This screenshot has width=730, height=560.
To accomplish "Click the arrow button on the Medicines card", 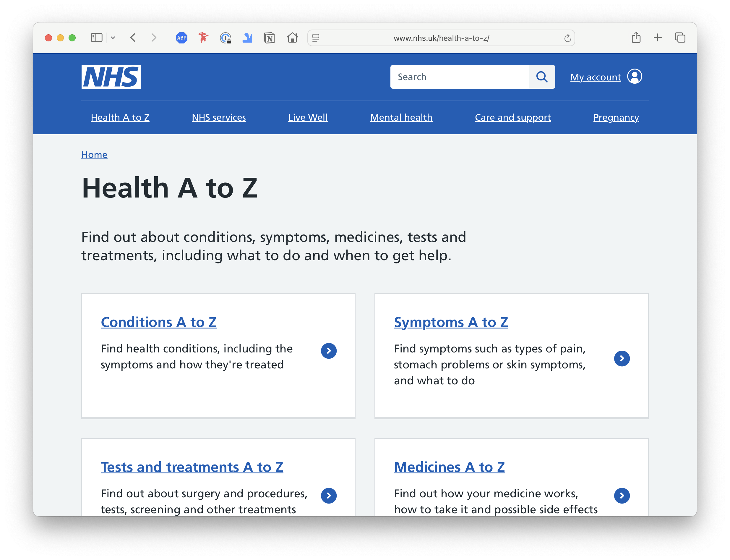I will [622, 496].
